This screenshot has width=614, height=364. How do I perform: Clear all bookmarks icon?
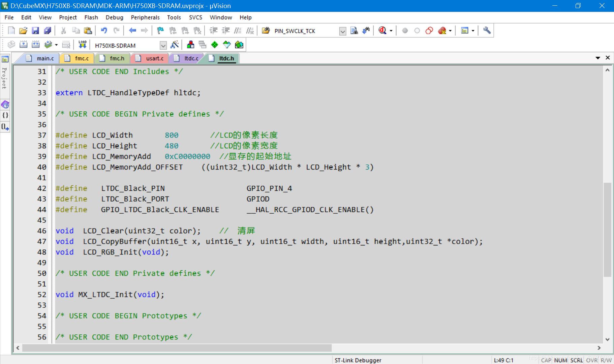197,31
